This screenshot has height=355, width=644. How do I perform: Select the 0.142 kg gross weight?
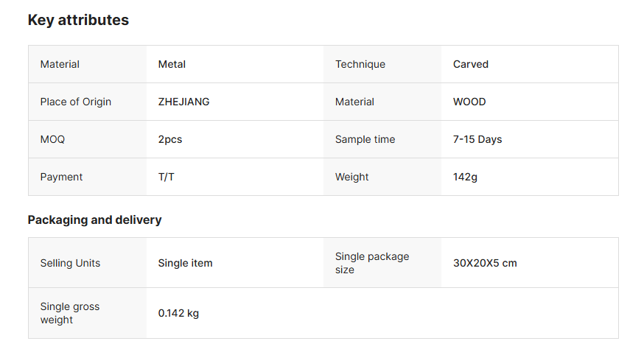click(178, 314)
